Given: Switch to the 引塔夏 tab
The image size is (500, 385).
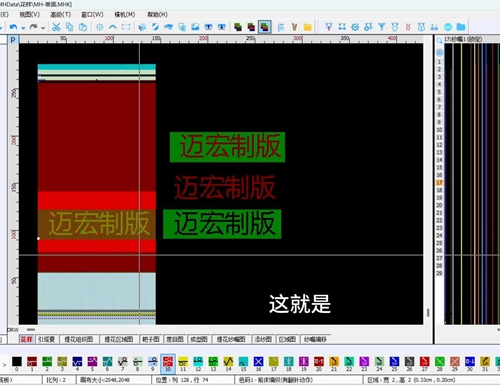Looking at the screenshot, I should pos(46,339).
